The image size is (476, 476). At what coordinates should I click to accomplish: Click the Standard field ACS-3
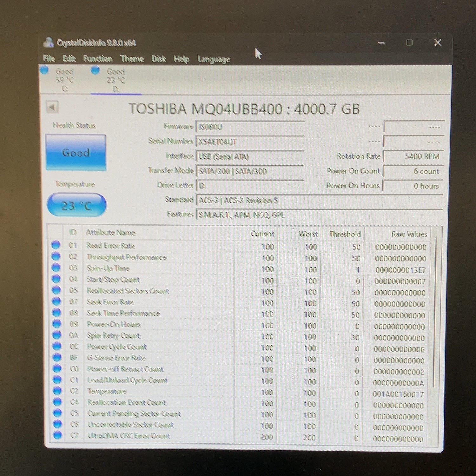point(319,201)
